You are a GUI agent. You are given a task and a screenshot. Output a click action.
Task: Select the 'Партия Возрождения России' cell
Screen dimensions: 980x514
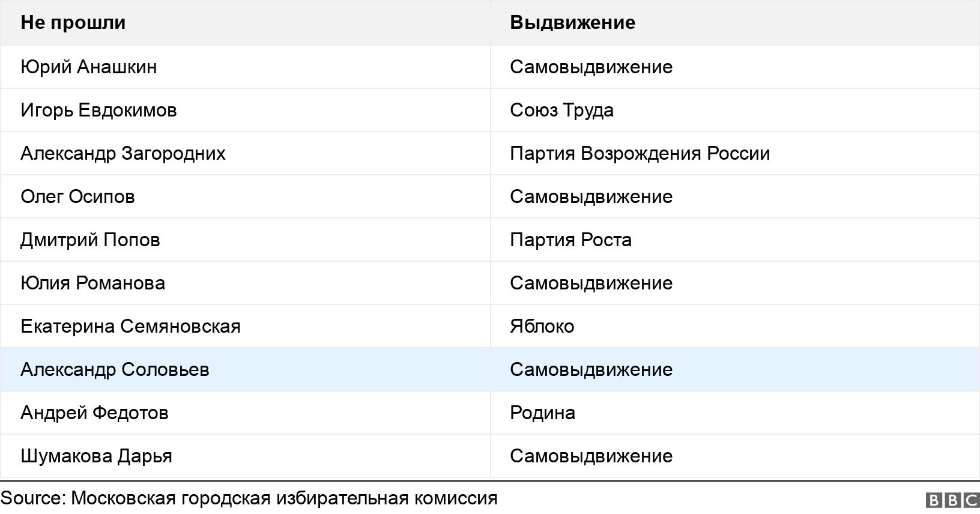[640, 153]
